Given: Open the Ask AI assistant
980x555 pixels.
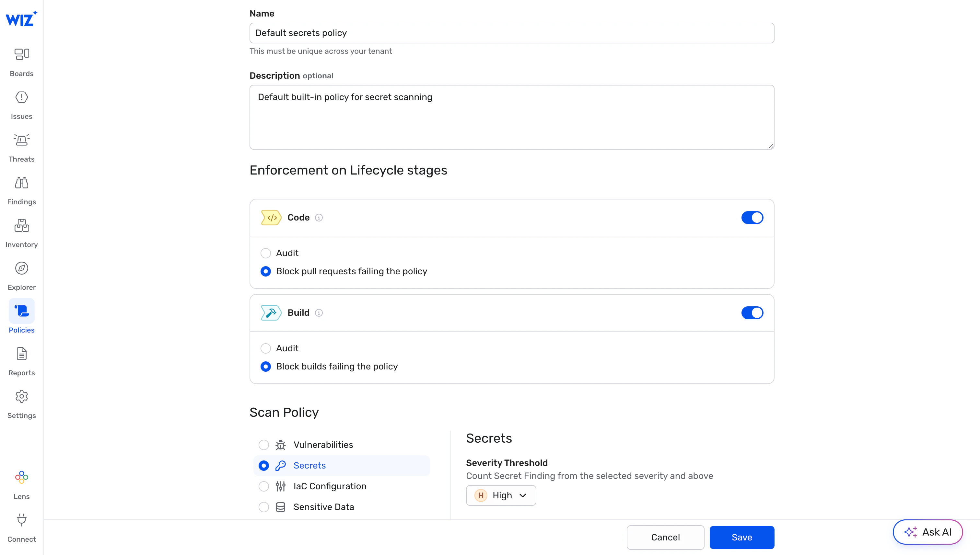Looking at the screenshot, I should (927, 532).
